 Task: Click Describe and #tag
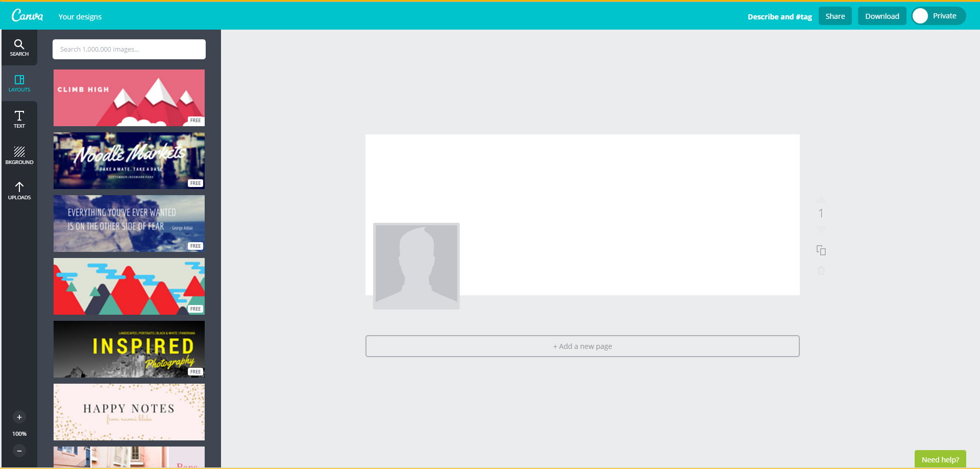tap(780, 16)
